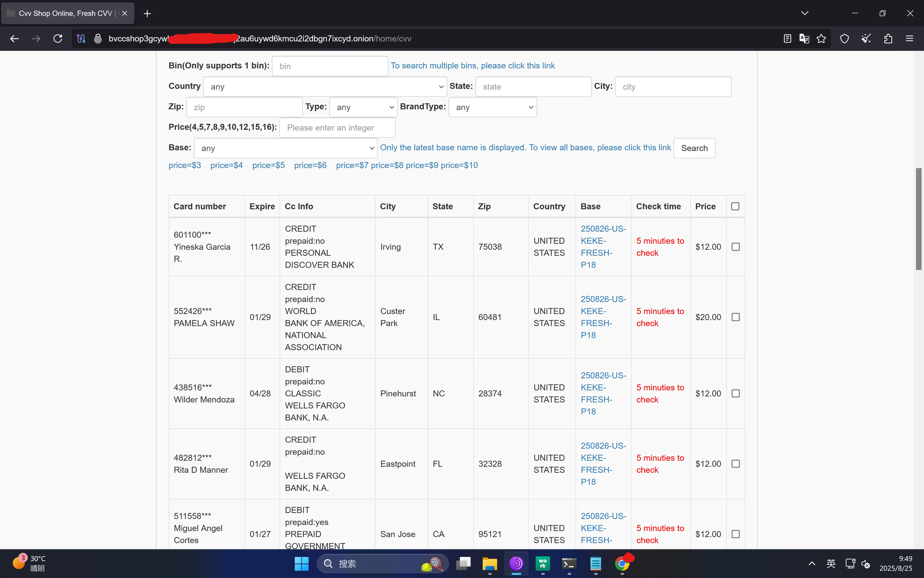Screen dimensions: 924x578
Task: Reload the current page
Action: point(58,39)
